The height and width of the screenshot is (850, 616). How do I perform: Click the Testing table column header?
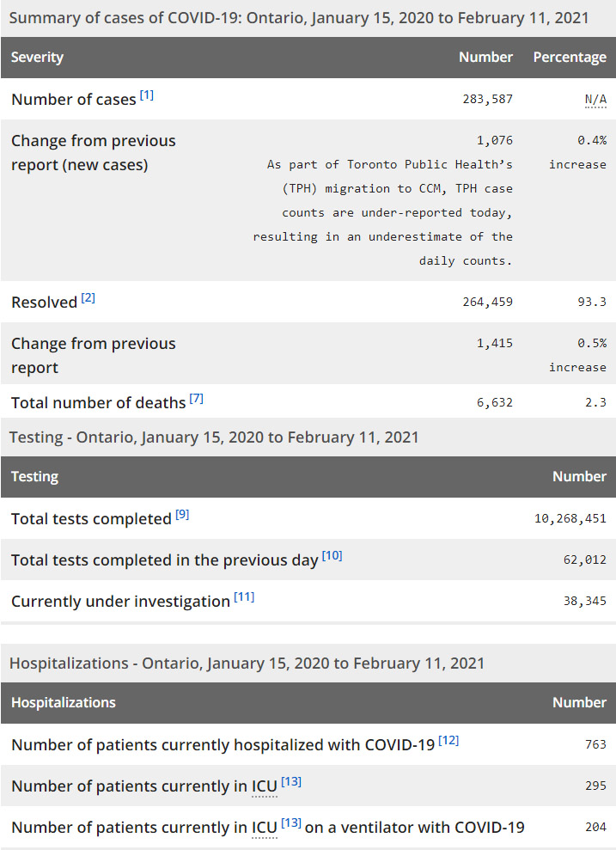[34, 477]
